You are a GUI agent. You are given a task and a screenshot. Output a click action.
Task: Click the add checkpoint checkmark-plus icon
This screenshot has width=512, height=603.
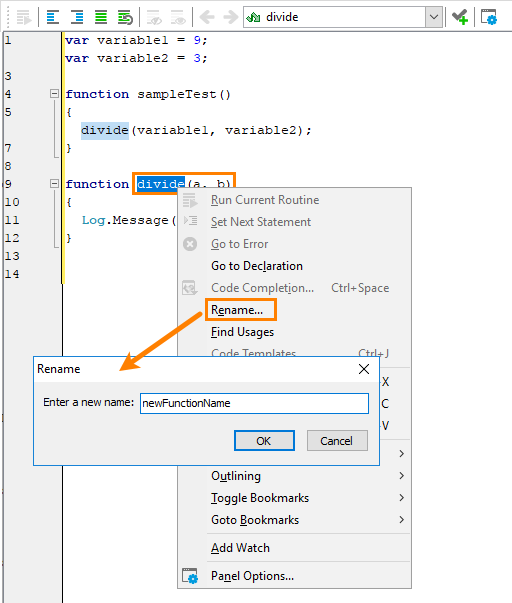click(460, 17)
